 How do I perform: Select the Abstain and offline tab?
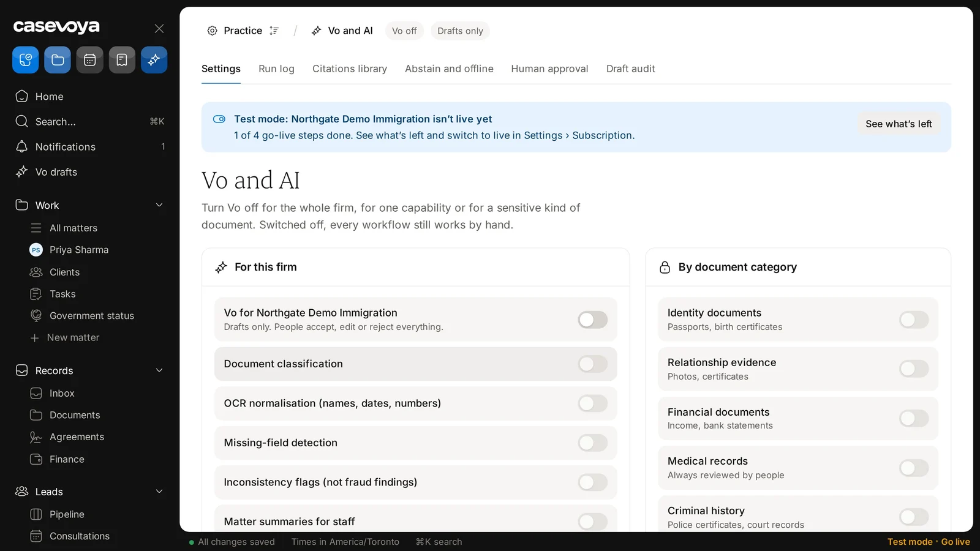(449, 69)
